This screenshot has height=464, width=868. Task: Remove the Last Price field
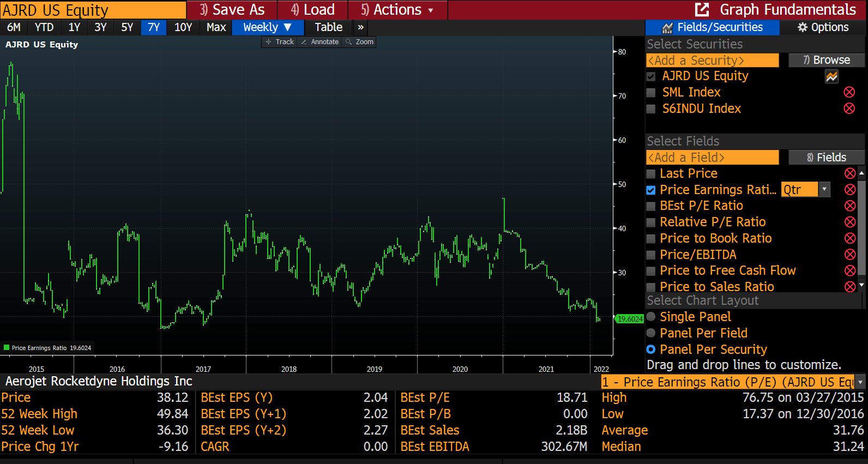[850, 173]
